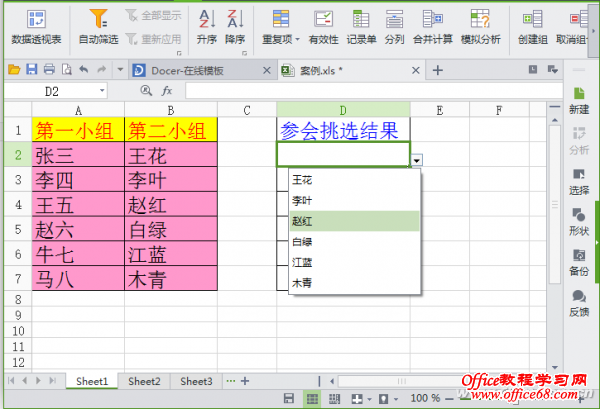Choose 王花 from the dropdown list

[354, 180]
